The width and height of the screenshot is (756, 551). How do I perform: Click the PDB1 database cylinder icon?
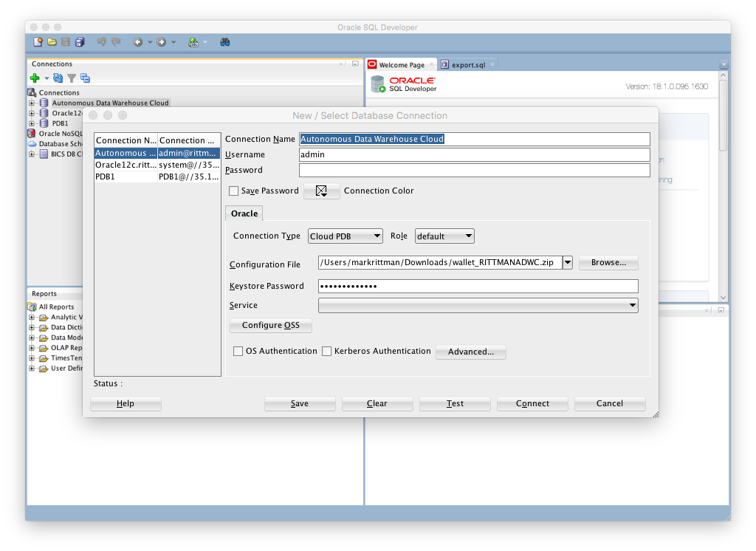44,123
